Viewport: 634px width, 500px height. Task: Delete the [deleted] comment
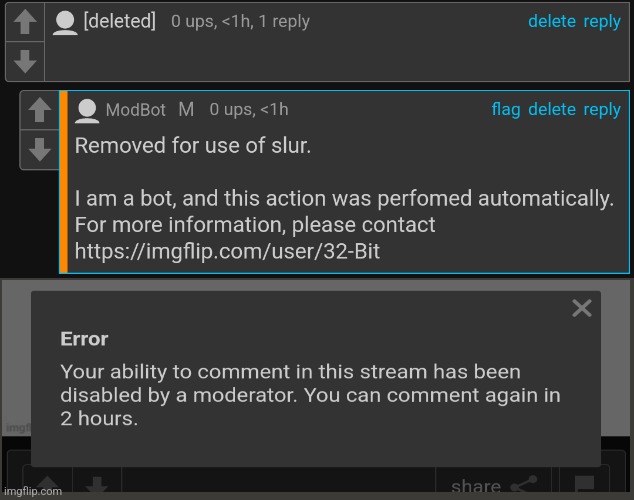(552, 21)
